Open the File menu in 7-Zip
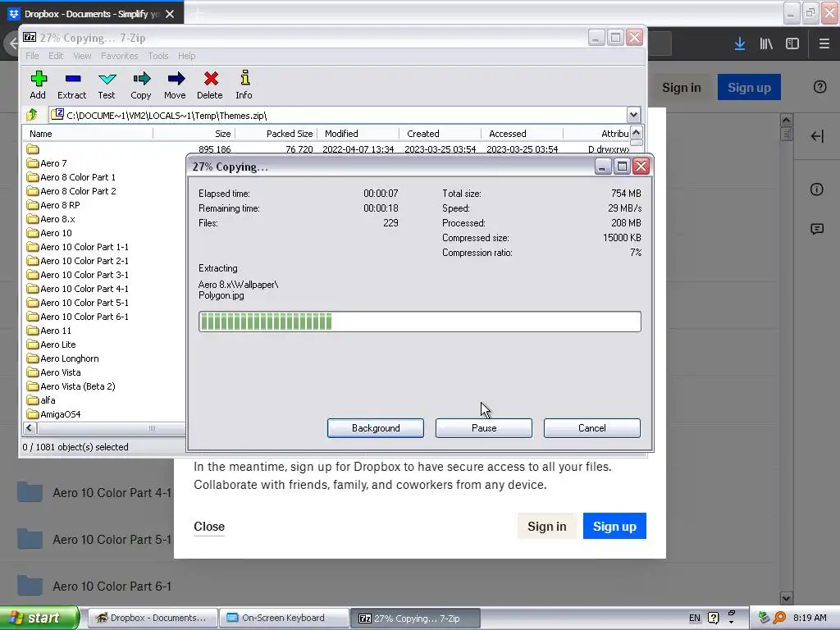Screen dimensions: 840x630 tap(32, 56)
